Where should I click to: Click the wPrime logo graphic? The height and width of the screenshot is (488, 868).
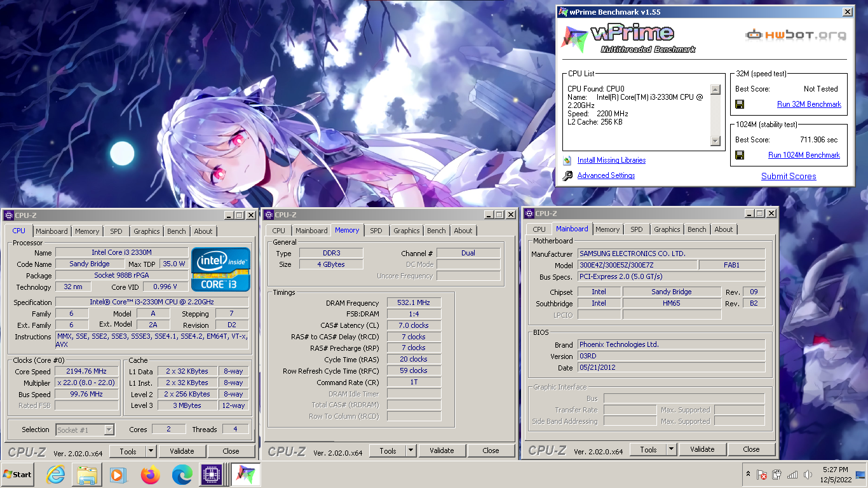(629, 37)
